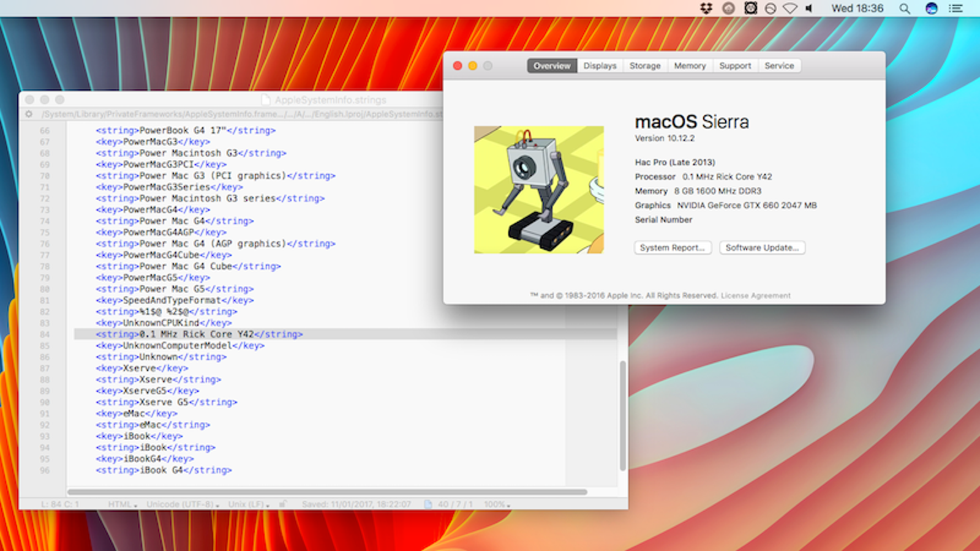Image resolution: width=980 pixels, height=551 pixels.
Task: Select the Support tab
Action: tap(735, 66)
